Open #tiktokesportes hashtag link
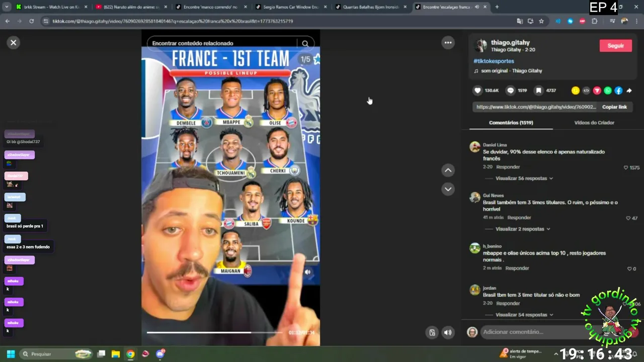This screenshot has height=362, width=644. [x=494, y=61]
